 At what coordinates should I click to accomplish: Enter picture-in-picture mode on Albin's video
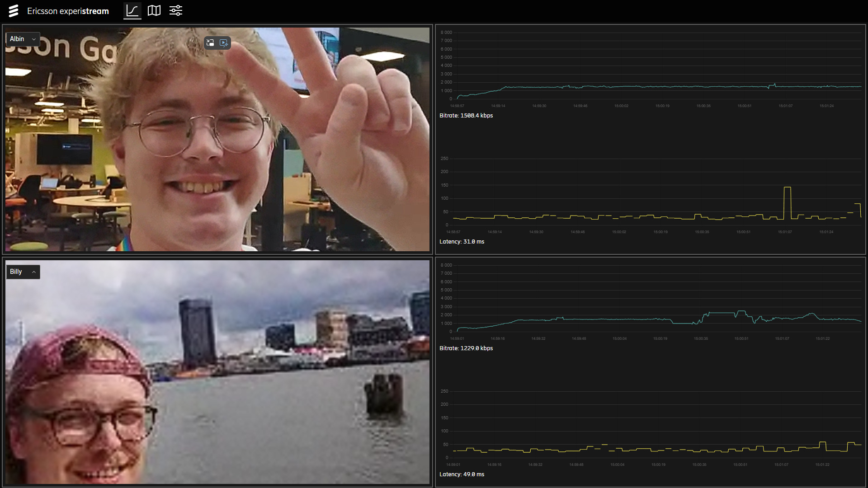click(210, 42)
